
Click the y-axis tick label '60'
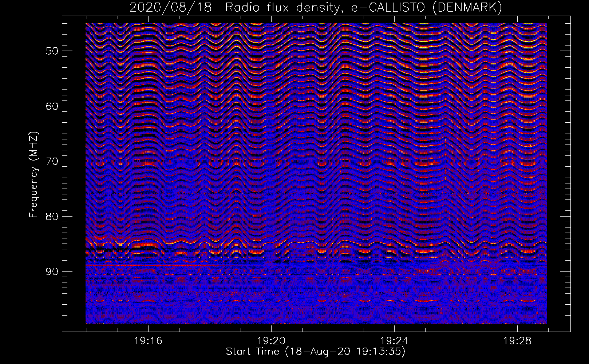[x=52, y=106]
